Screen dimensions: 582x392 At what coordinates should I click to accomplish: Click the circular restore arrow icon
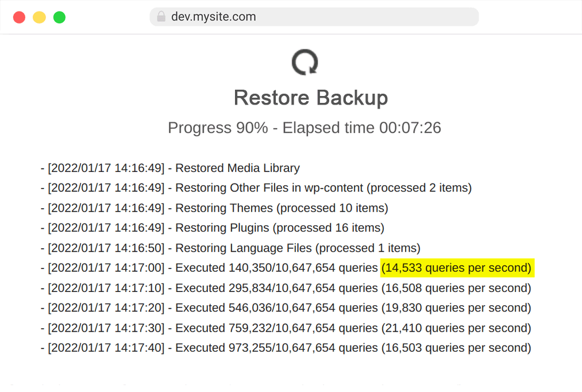[305, 62]
